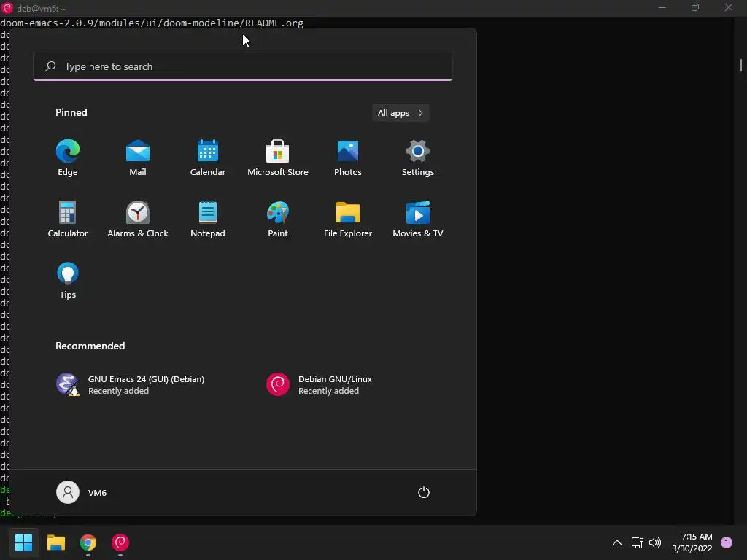The width and height of the screenshot is (747, 560).
Task: Open the Tips app
Action: (68, 281)
